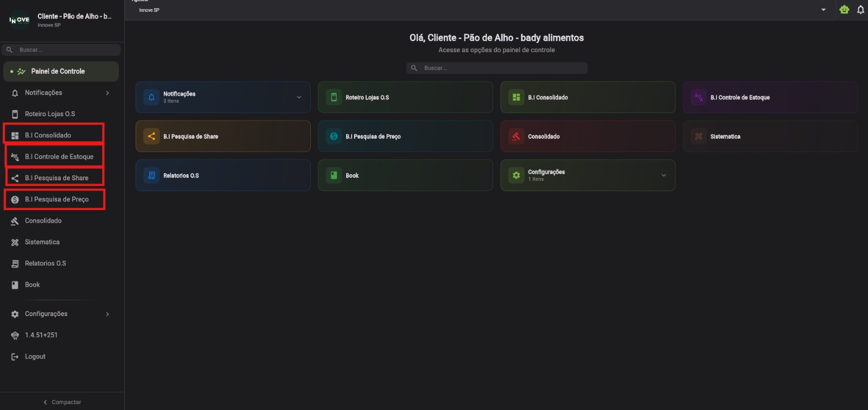Click the bell icon on Notificações card
The height and width of the screenshot is (410, 868).
tap(151, 97)
